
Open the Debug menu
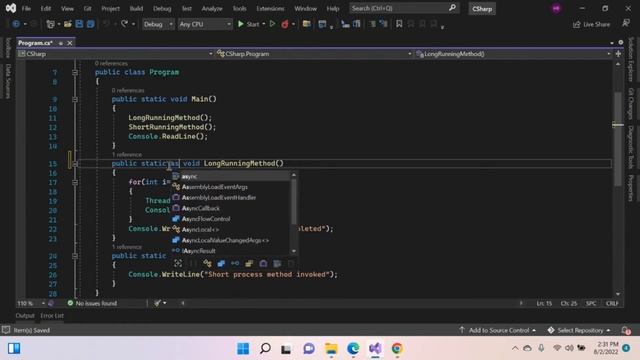click(x=162, y=8)
